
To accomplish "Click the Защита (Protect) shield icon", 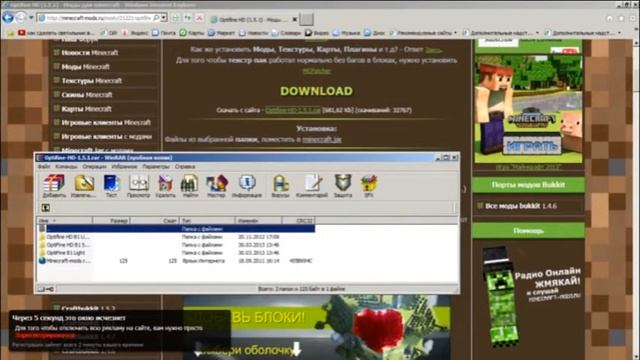I will (343, 186).
